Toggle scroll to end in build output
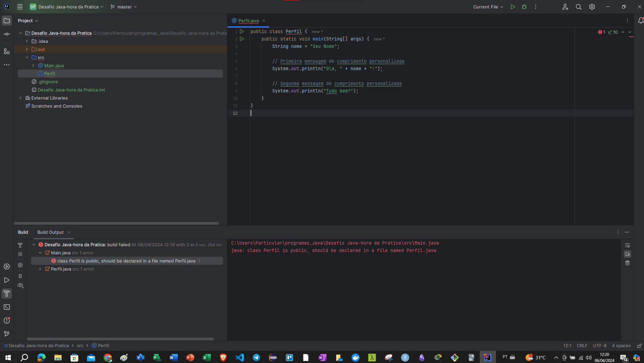Image resolution: width=644 pixels, height=363 pixels. pyautogui.click(x=627, y=254)
